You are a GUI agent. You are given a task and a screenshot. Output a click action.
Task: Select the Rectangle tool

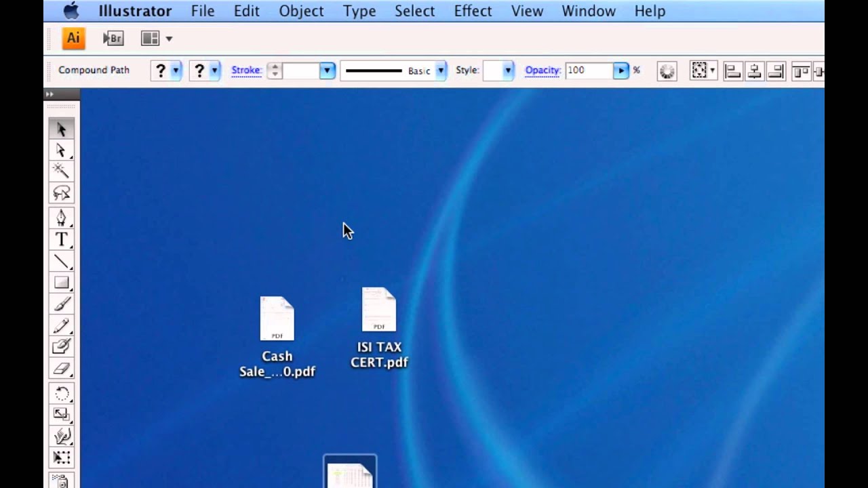coord(62,283)
